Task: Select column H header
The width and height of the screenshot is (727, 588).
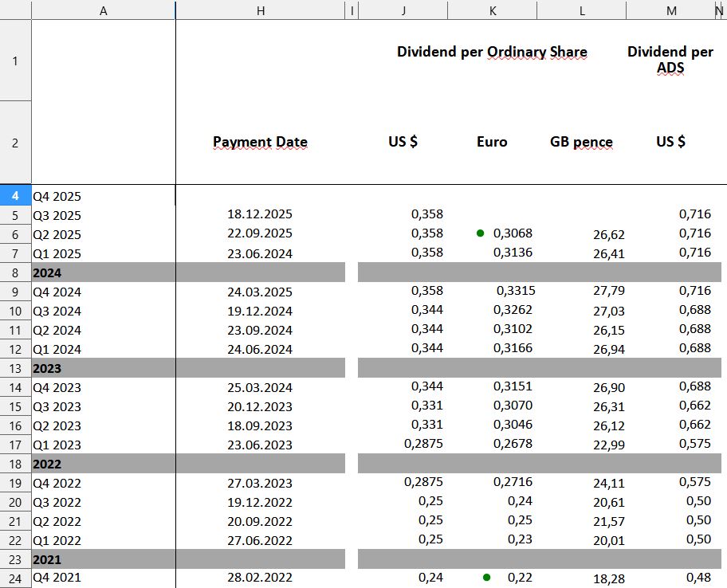Action: click(x=260, y=10)
